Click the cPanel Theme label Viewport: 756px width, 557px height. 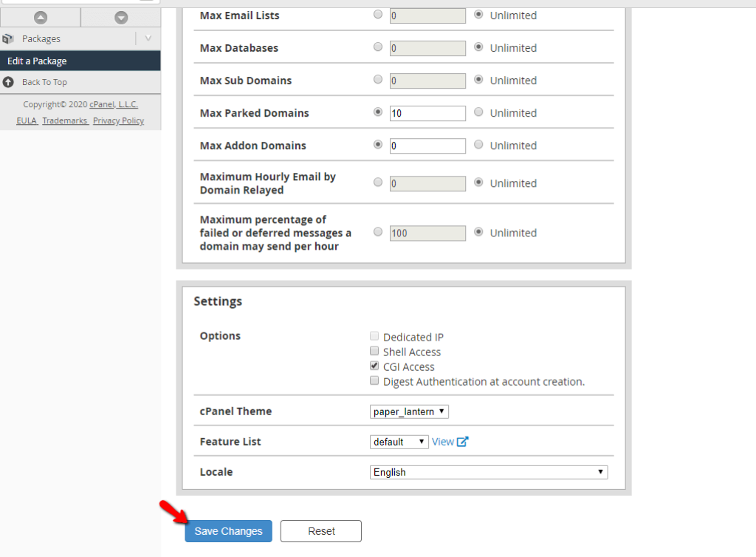(236, 411)
